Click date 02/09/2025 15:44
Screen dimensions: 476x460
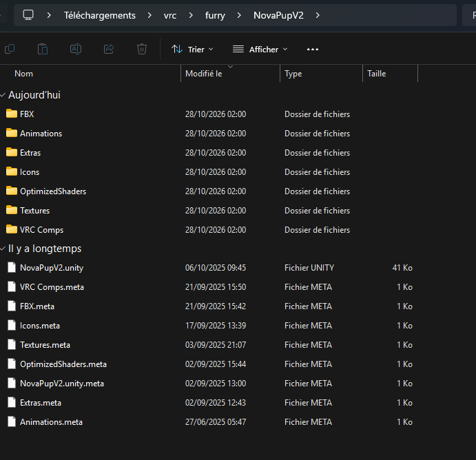pyautogui.click(x=216, y=364)
